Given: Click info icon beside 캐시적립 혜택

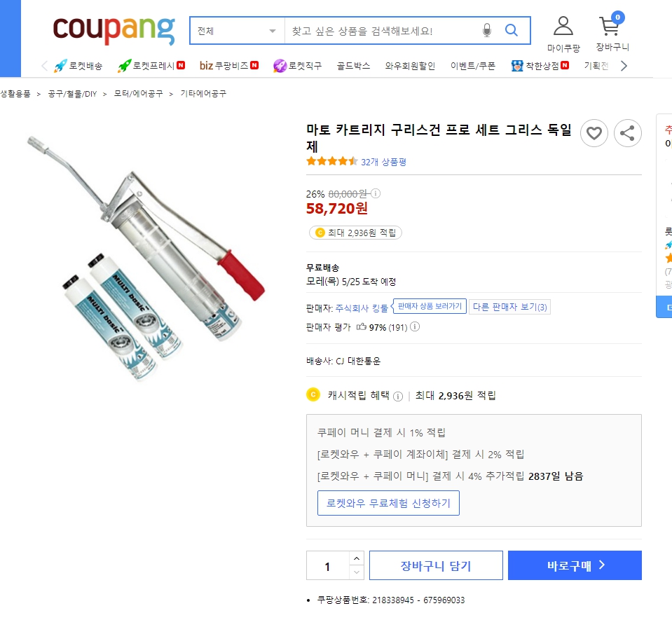Looking at the screenshot, I should 398,396.
